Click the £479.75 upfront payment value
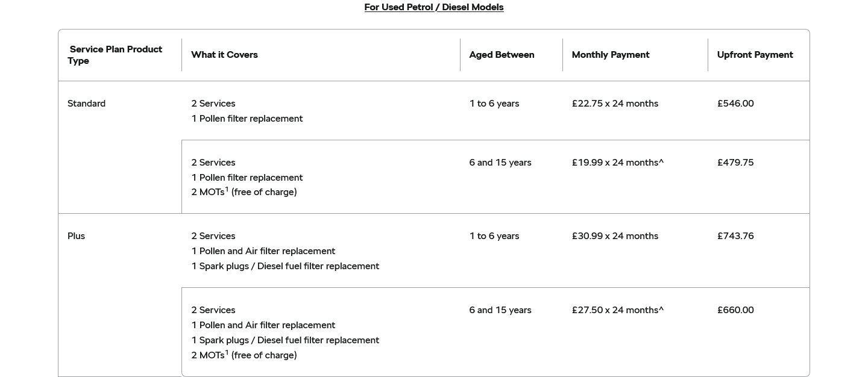Viewport: 868px width, 377px height. tap(735, 163)
